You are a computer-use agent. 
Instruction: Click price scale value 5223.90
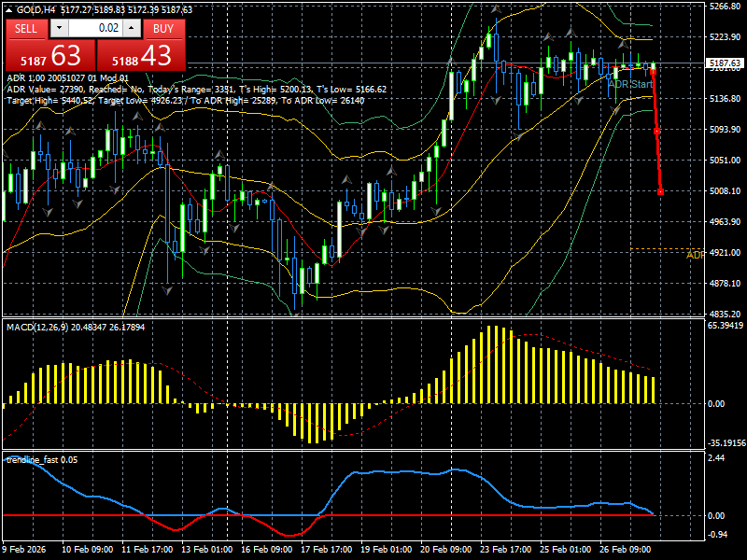click(x=725, y=36)
